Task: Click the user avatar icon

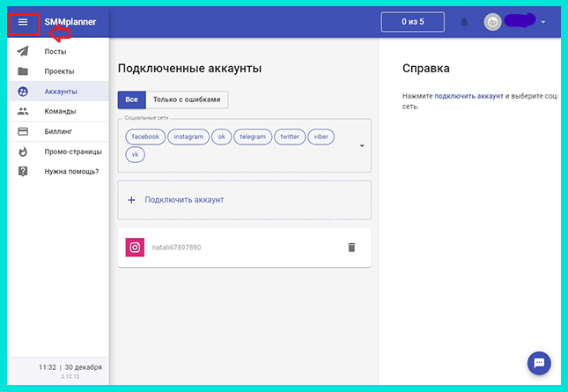Action: [x=492, y=22]
